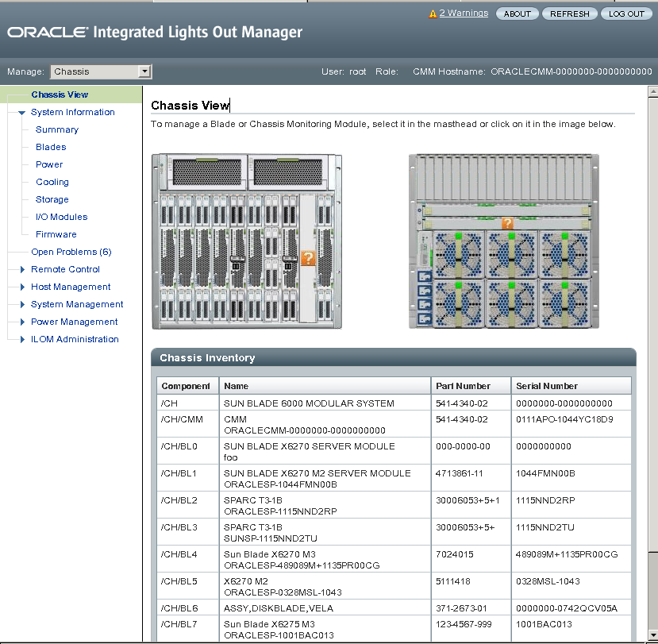The height and width of the screenshot is (644, 658).
Task: Expand the Remote Control menu section
Action: 22,270
